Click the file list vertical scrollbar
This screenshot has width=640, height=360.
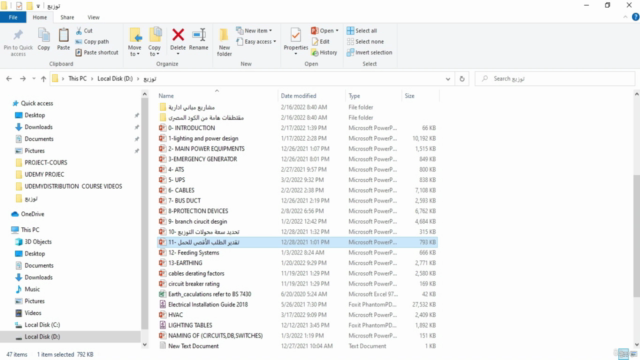636,236
